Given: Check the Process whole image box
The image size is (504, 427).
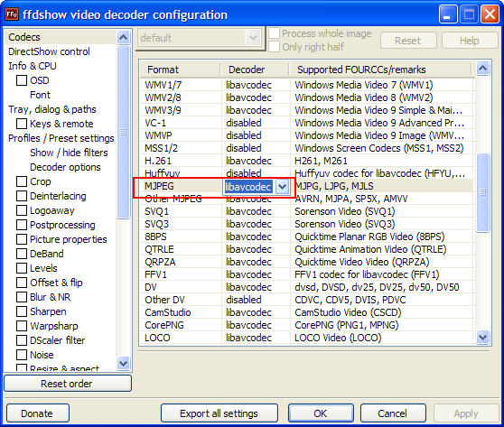Looking at the screenshot, I should 274,33.
